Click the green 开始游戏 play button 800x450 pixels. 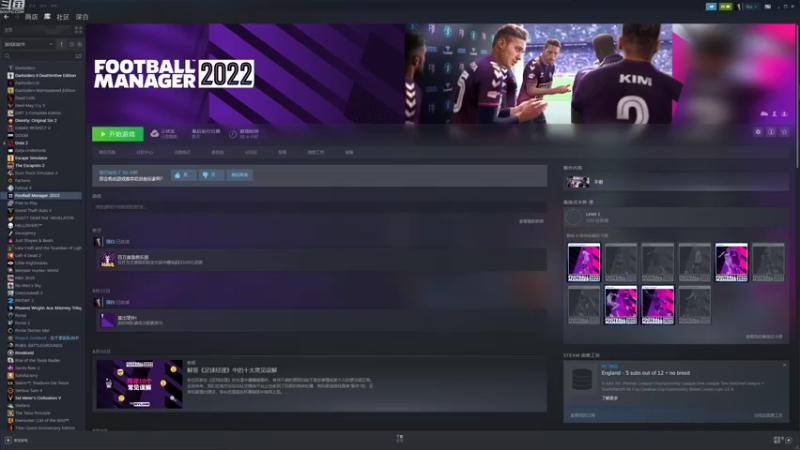pyautogui.click(x=117, y=134)
